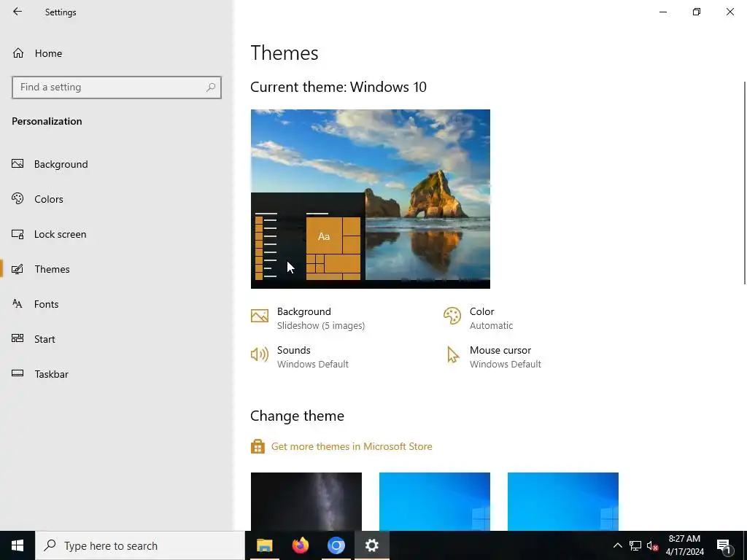Open the blue ring browser icon on taskbar
The height and width of the screenshot is (560, 747).
pyautogui.click(x=336, y=545)
